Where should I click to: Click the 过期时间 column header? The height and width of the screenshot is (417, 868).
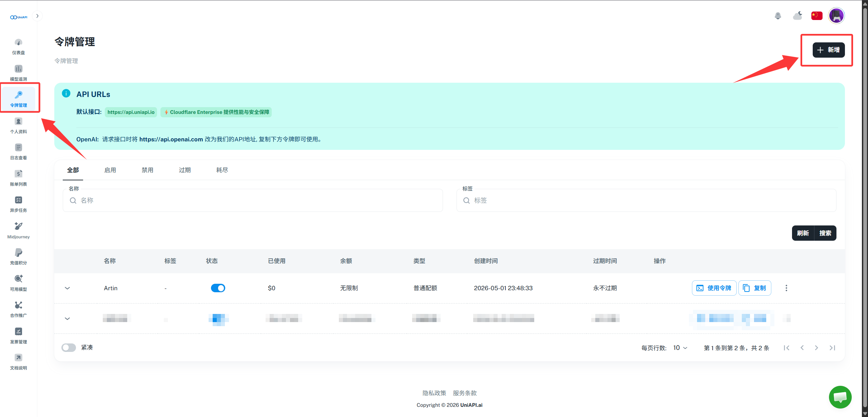tap(605, 261)
